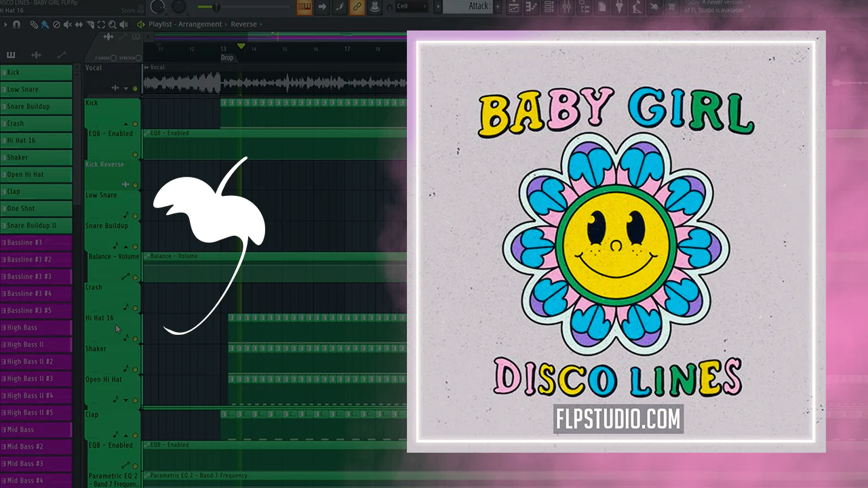Click the second round knob in top toolbar
This screenshot has height=488, width=868.
point(179,6)
